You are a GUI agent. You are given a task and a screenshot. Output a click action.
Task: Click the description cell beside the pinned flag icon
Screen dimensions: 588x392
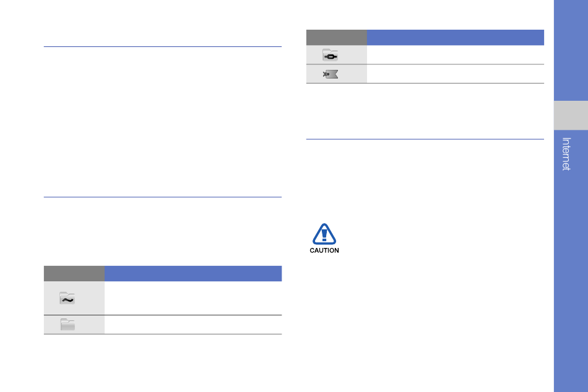[x=456, y=74]
